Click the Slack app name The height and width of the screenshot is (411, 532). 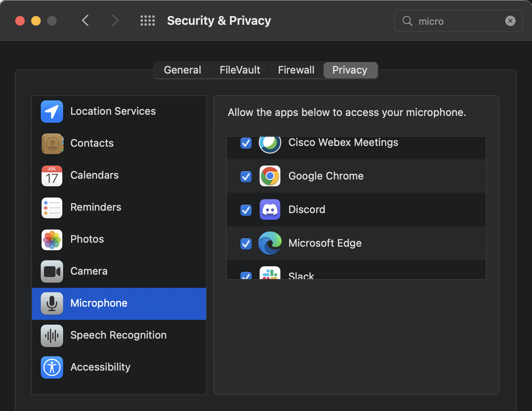pos(301,275)
